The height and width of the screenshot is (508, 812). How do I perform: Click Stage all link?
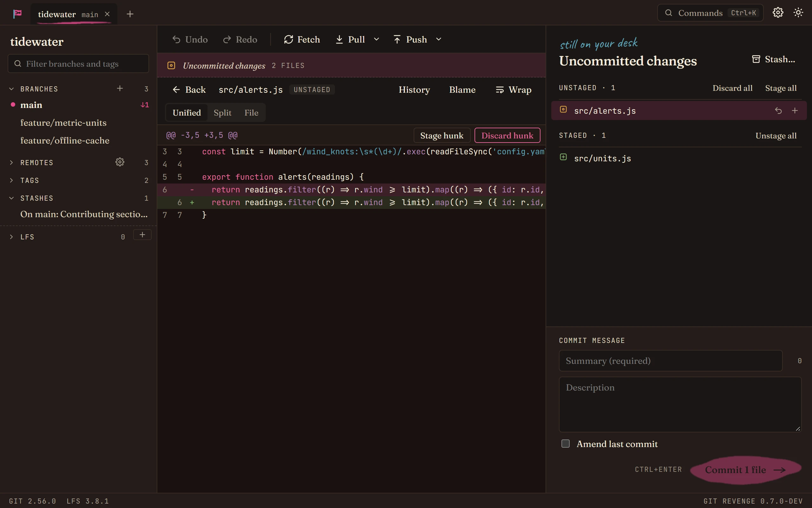(781, 88)
